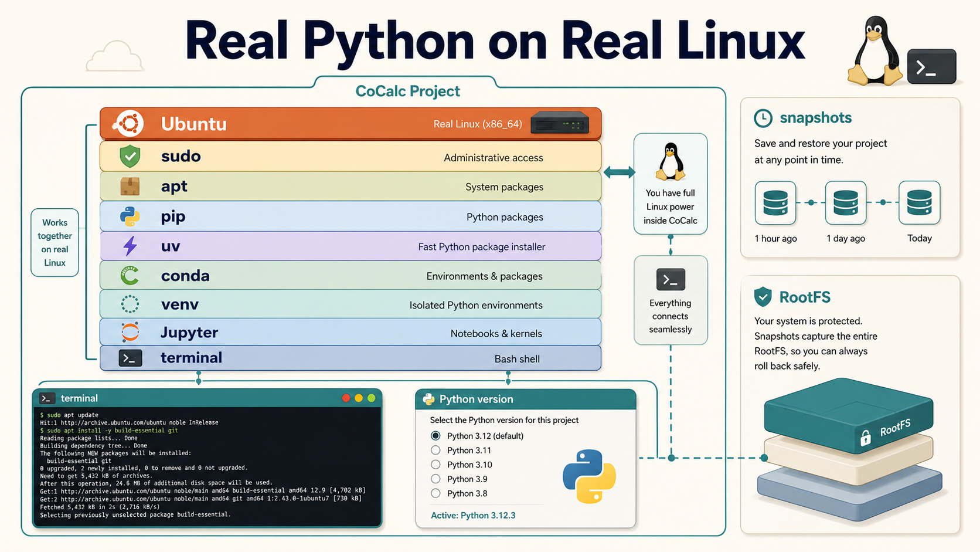Click the snapshots heading text
Image resolution: width=980 pixels, height=552 pixels.
[815, 118]
